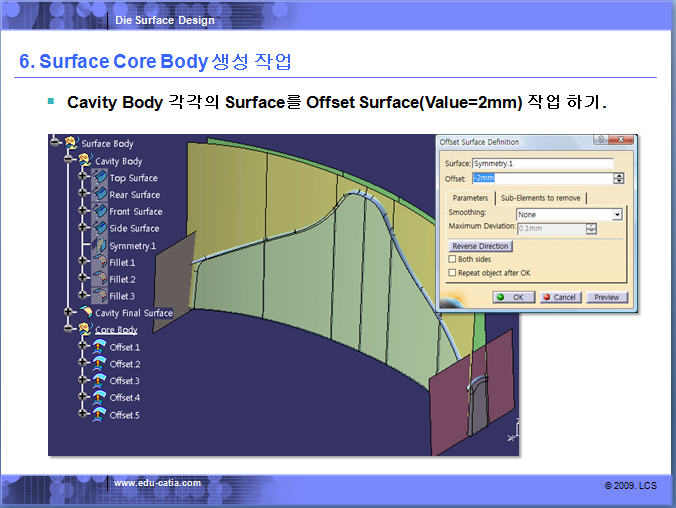Collapse the Cavity Body tree node
The height and width of the screenshot is (508, 676).
click(x=69, y=161)
